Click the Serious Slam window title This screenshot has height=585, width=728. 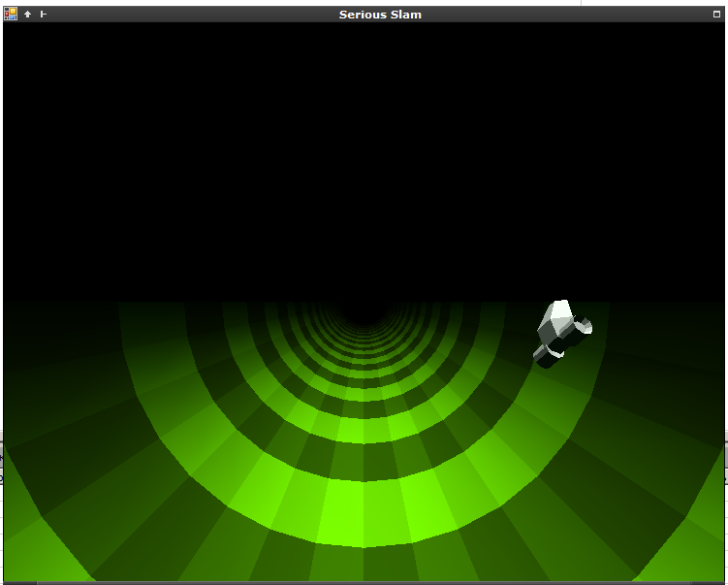point(380,15)
